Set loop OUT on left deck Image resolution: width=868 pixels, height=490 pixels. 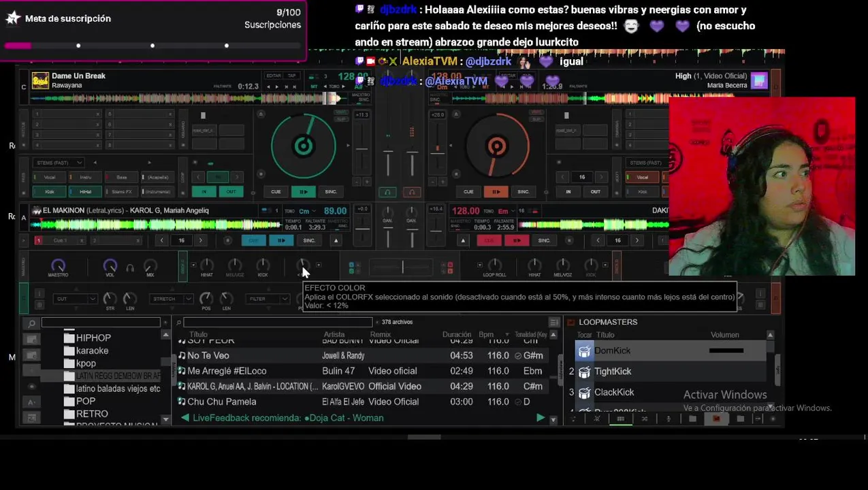pos(231,192)
